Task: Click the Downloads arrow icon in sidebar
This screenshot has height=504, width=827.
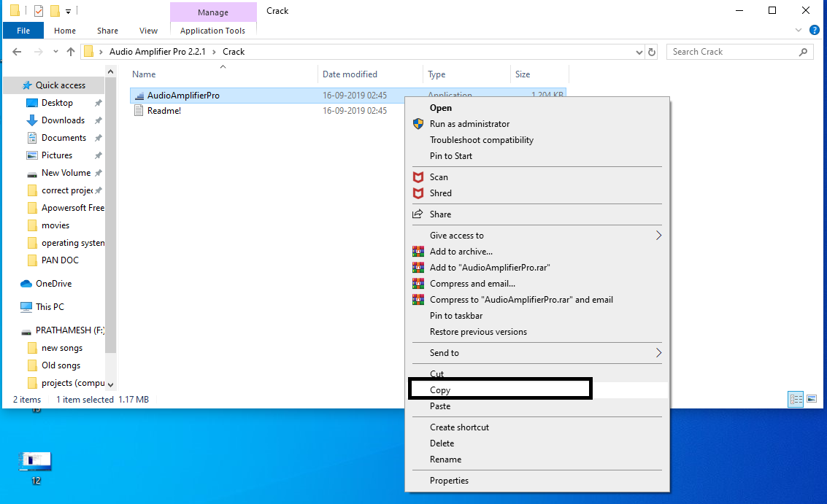Action: (32, 120)
